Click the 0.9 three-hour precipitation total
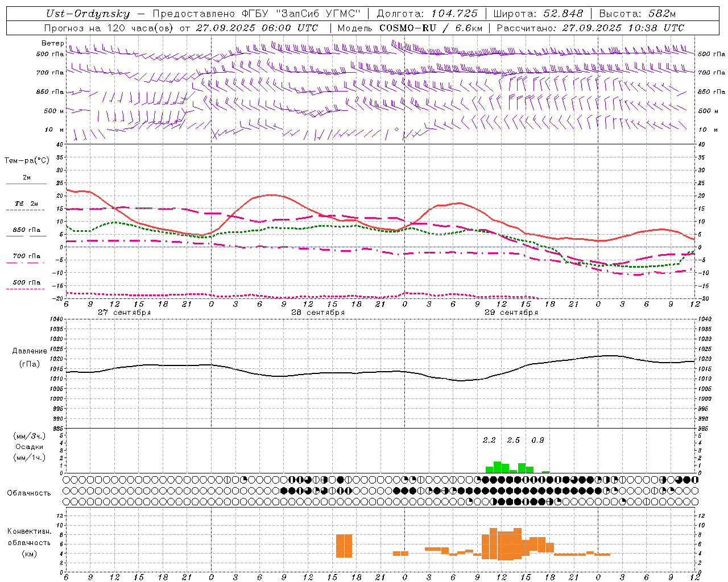This screenshot has height=582, width=728. pyautogui.click(x=537, y=440)
